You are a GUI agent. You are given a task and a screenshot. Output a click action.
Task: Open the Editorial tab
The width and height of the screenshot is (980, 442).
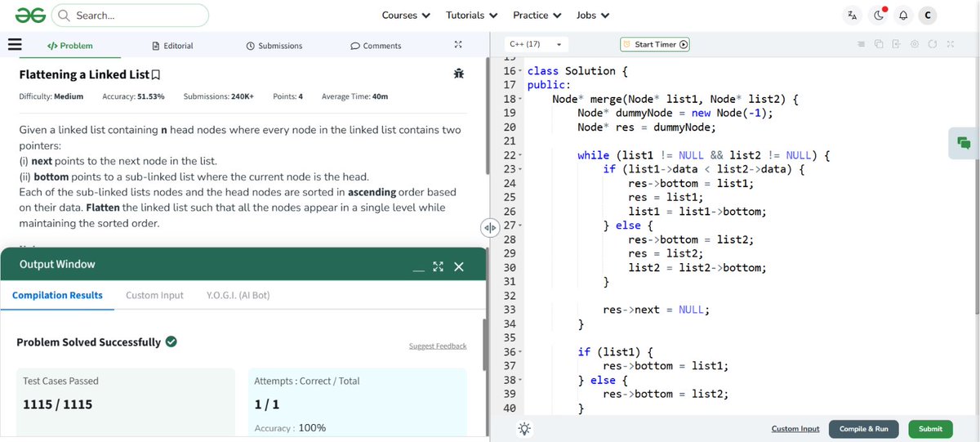(x=173, y=46)
